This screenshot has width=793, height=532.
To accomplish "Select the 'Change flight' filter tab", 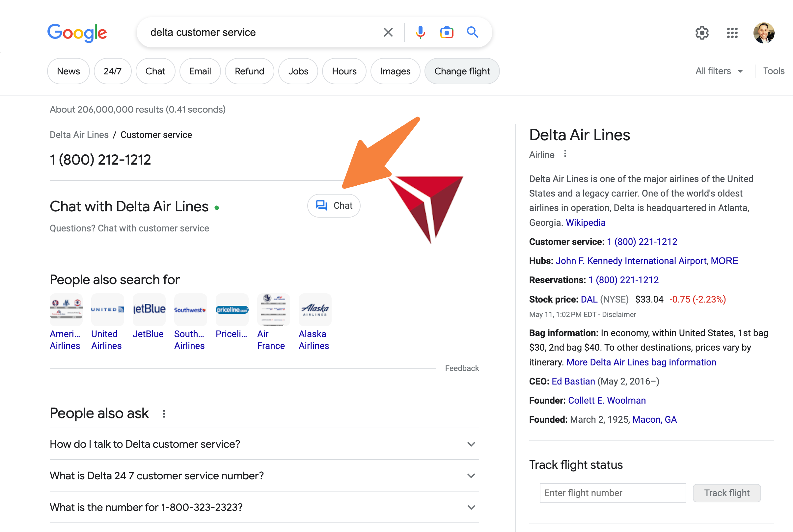I will (462, 71).
